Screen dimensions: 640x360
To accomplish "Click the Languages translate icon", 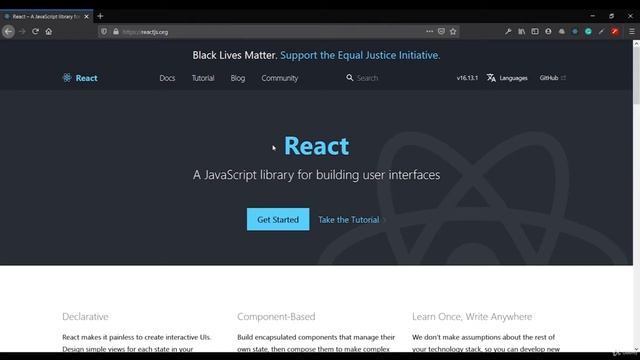I will [491, 78].
